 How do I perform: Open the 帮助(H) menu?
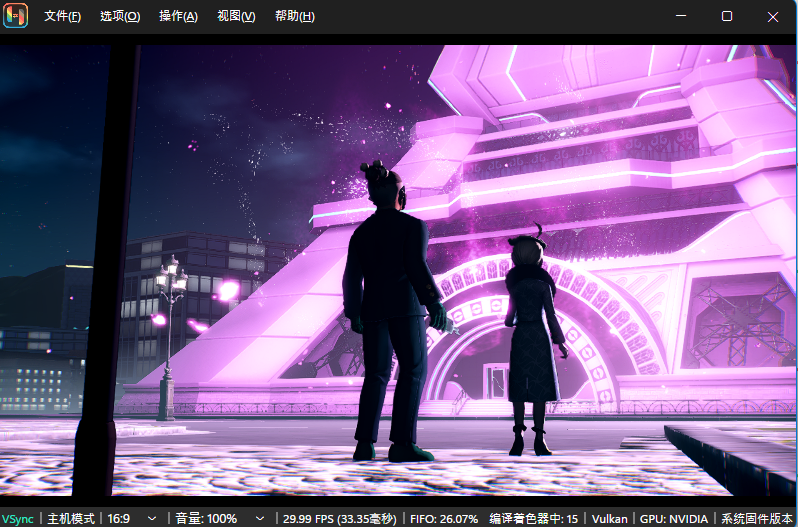294,17
